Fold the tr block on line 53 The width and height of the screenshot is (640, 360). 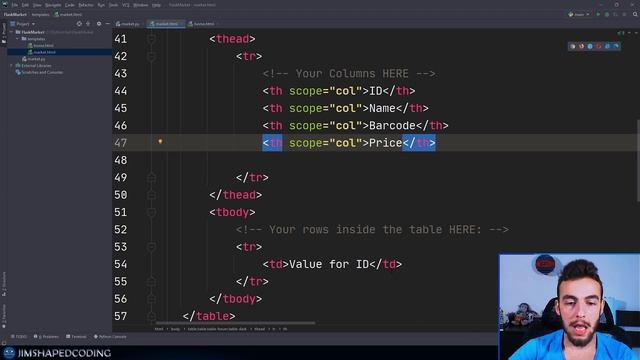[x=151, y=247]
